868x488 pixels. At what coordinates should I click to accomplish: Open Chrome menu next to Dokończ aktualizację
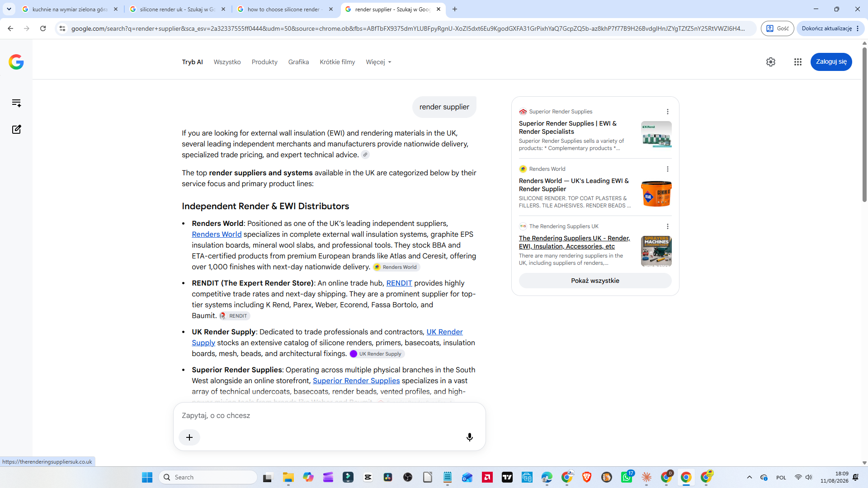pyautogui.click(x=858, y=28)
